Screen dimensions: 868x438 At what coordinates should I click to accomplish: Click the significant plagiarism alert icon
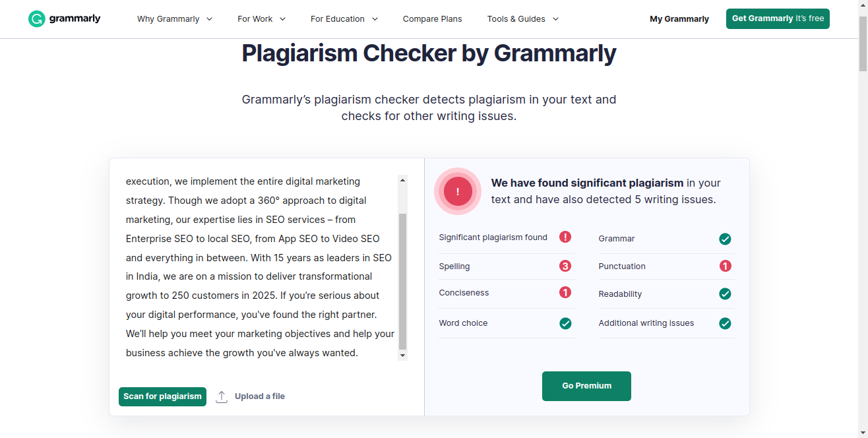(565, 237)
